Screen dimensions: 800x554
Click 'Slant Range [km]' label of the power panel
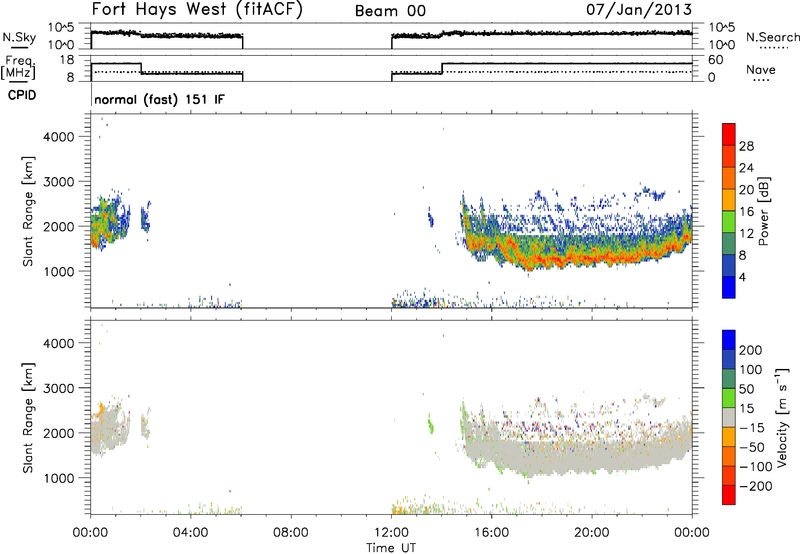click(28, 211)
